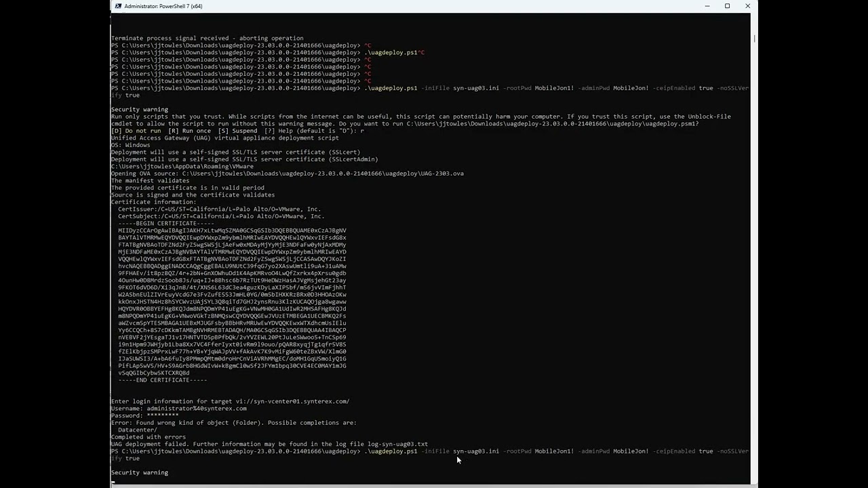Click 'Opening OVA source' line with UAG-2303.ova
The image size is (868, 488).
(288, 174)
